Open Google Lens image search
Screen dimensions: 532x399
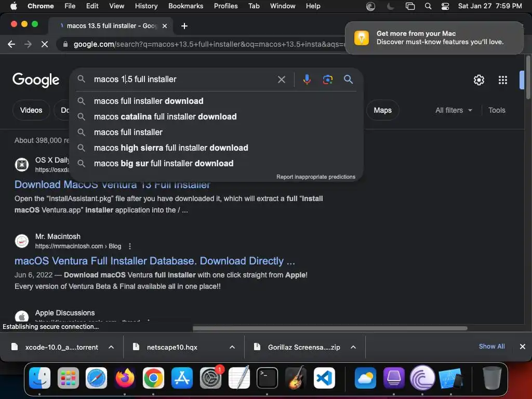click(x=327, y=79)
